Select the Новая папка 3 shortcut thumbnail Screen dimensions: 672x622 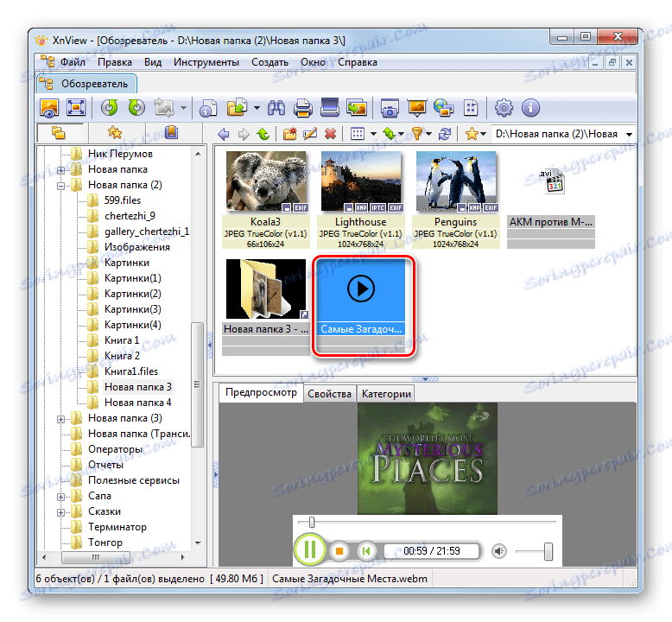click(266, 307)
